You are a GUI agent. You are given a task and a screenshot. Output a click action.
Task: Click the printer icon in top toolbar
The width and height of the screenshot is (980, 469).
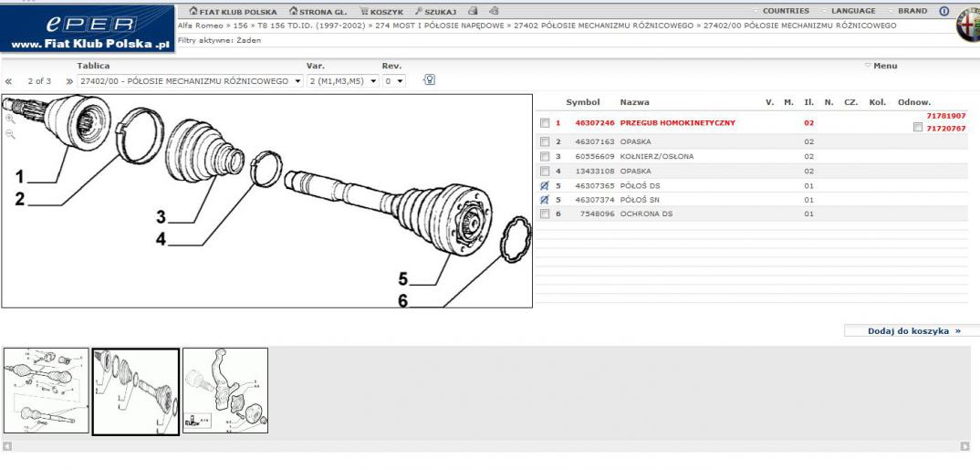pos(474,11)
